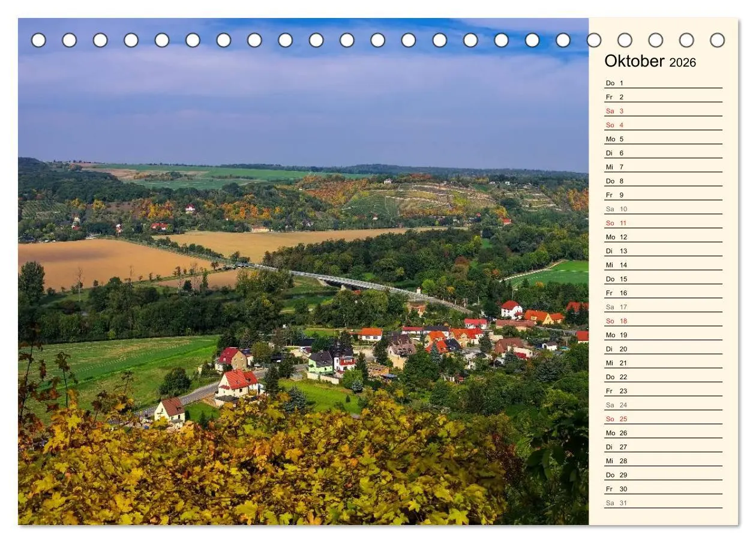The width and height of the screenshot is (756, 543).
Task: Select the 'Fr 9' date row
Action: point(663,195)
